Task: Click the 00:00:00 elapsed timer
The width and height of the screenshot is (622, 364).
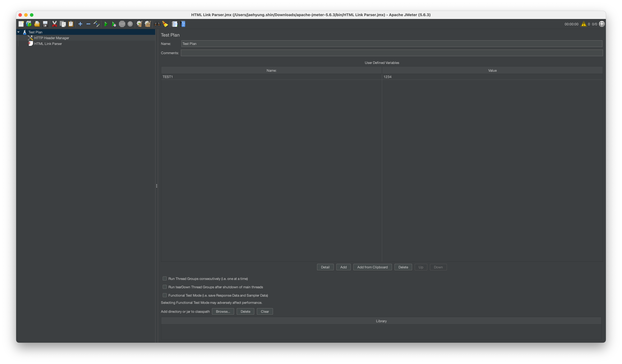Action: pyautogui.click(x=571, y=24)
